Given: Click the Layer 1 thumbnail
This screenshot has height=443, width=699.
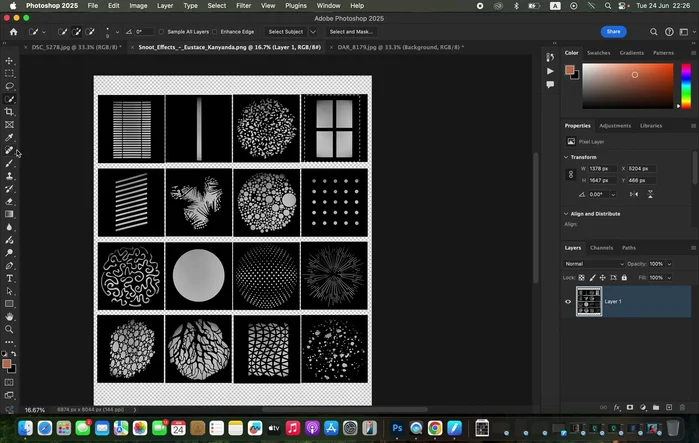Looking at the screenshot, I should click(x=589, y=301).
